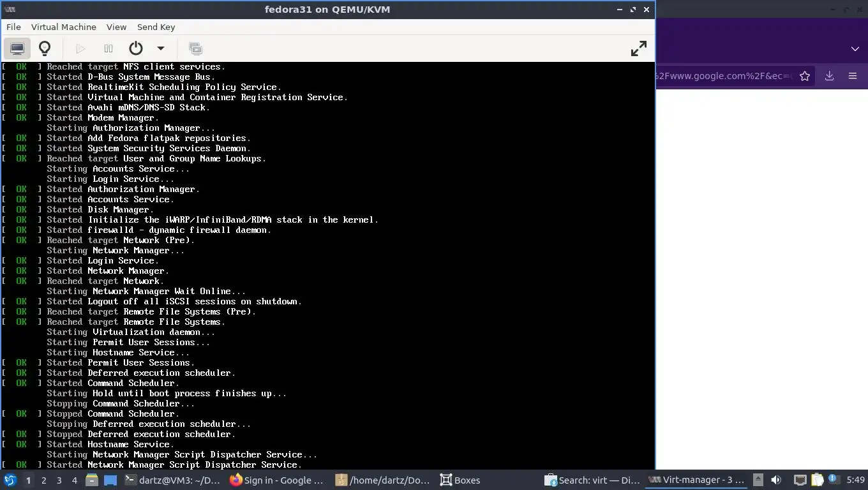Click console line 'Starting Virtualization daemon...'
868x490 pixels.
click(x=131, y=332)
